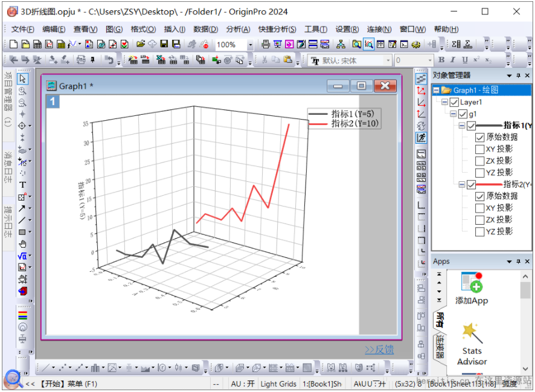535x392 pixels.
Task: Click the Apps panel vertical scrollbar
Action: [525, 323]
